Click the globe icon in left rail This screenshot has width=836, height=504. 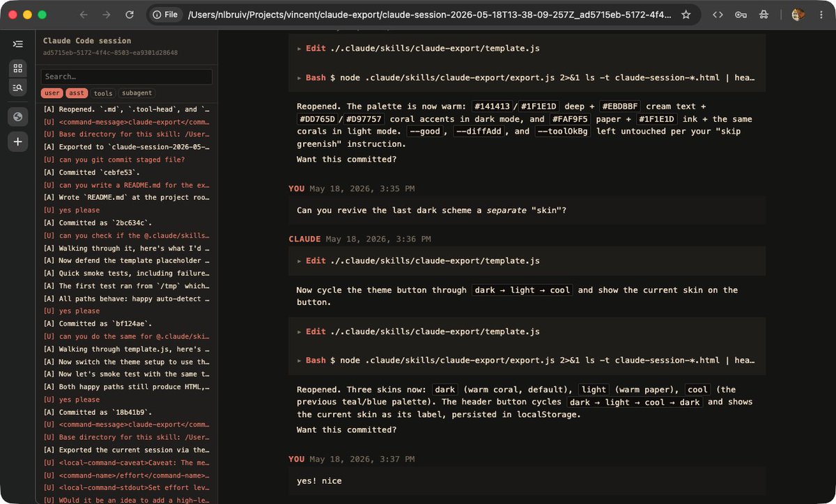click(x=18, y=116)
